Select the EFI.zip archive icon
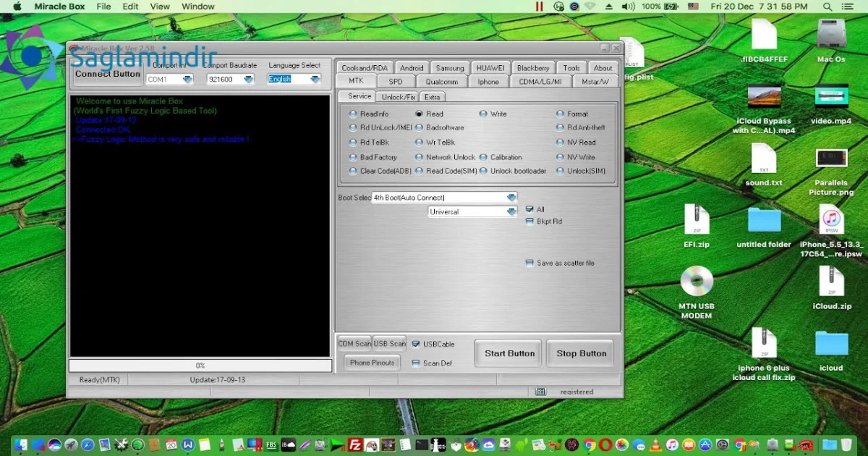Image resolution: width=868 pixels, height=456 pixels. [x=697, y=220]
